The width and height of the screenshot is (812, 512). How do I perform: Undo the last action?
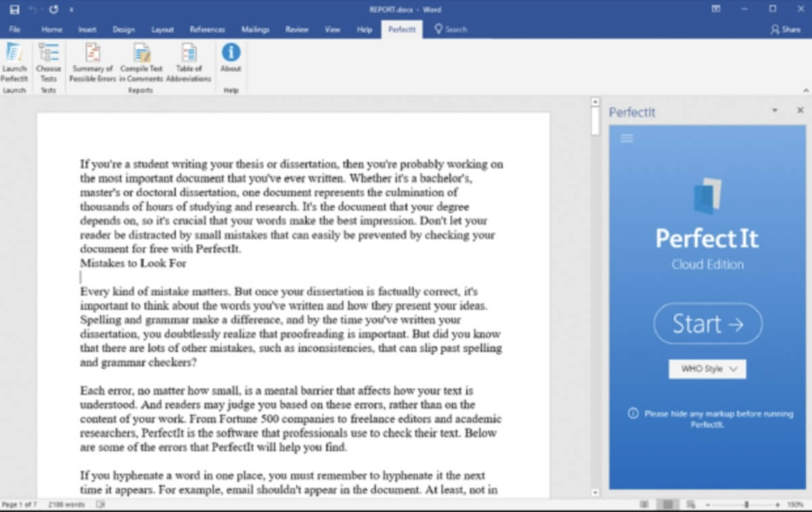(x=34, y=9)
